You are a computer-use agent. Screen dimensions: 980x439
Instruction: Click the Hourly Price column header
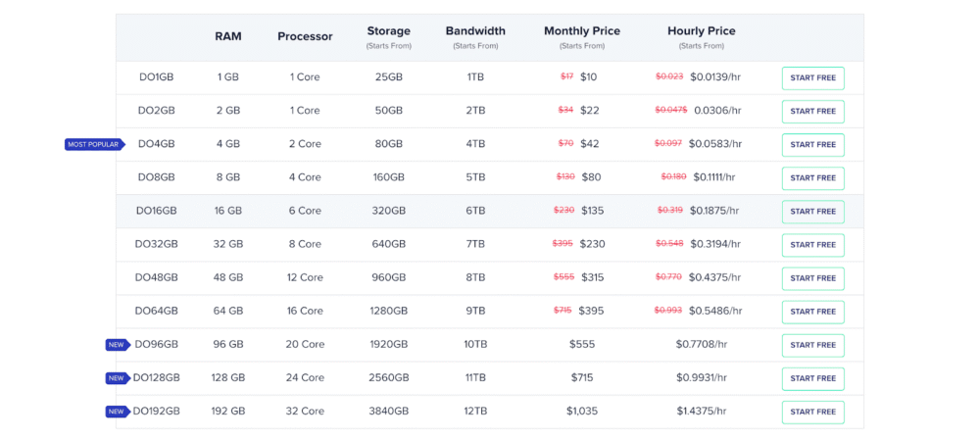coord(701,31)
